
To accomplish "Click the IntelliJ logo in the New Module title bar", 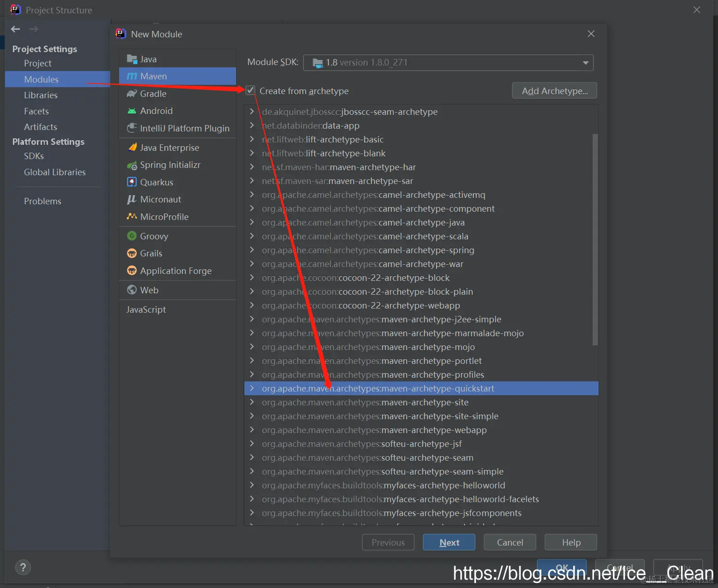I will (121, 34).
